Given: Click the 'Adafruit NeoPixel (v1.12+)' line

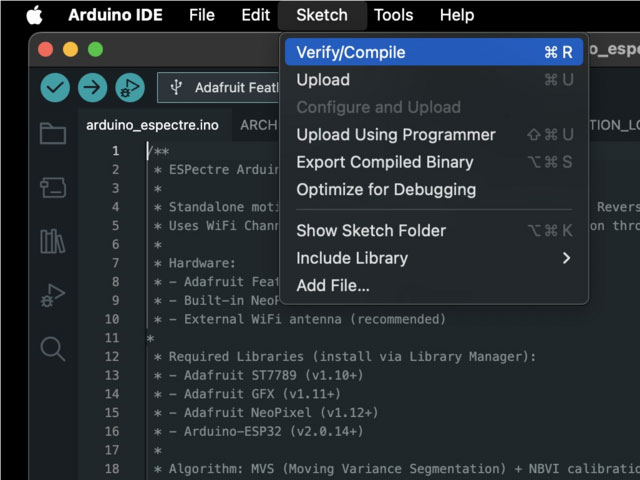Looking at the screenshot, I should coord(265,413).
